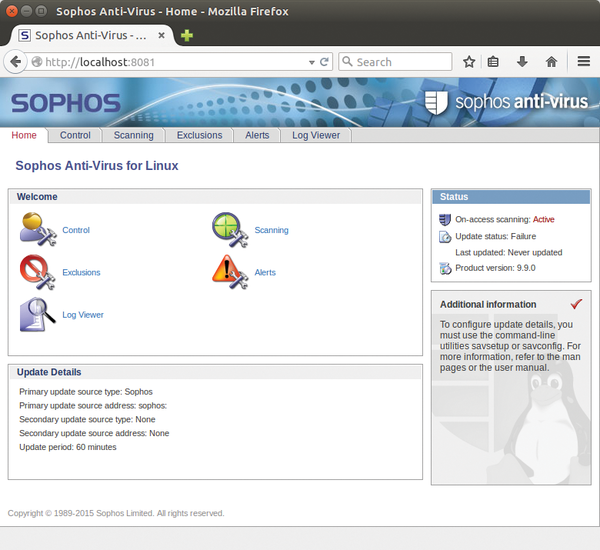The width and height of the screenshot is (600, 550).
Task: Open the Alerts tab
Action: [x=257, y=135]
